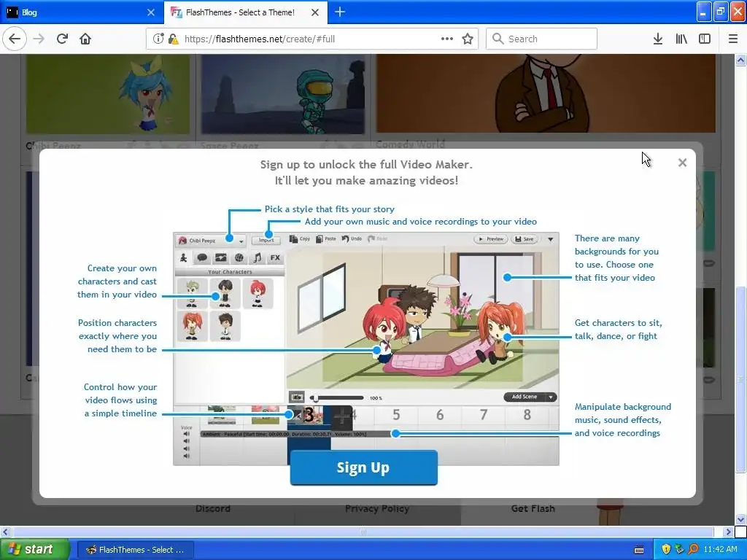
Task: Click scene number 6 on the timeline
Action: [x=440, y=415]
